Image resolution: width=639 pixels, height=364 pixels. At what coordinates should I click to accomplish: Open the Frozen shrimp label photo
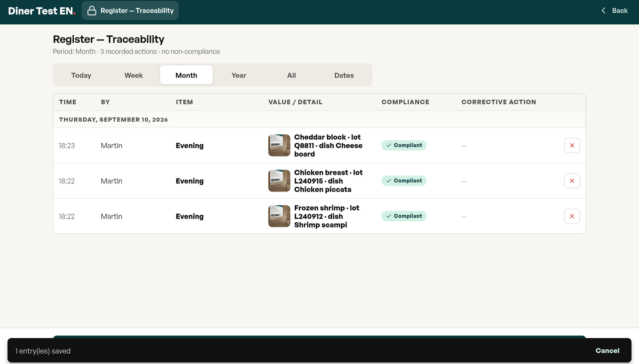coord(279,216)
